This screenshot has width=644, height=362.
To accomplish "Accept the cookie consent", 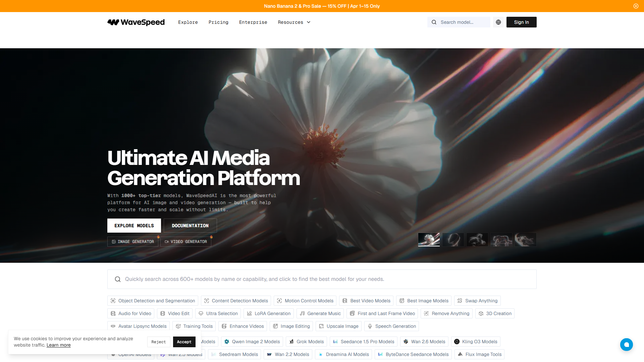I will 184,342.
